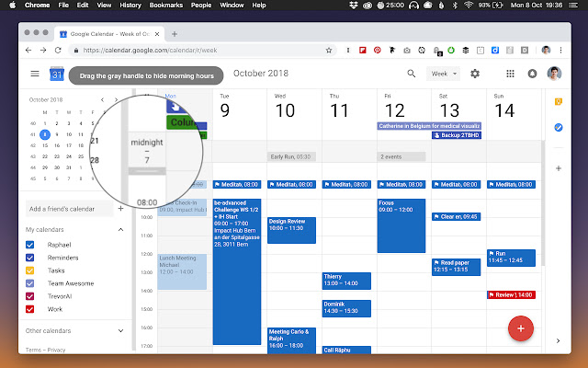The width and height of the screenshot is (588, 368).
Task: Click the Add a friend's calendar field
Action: [66, 209]
